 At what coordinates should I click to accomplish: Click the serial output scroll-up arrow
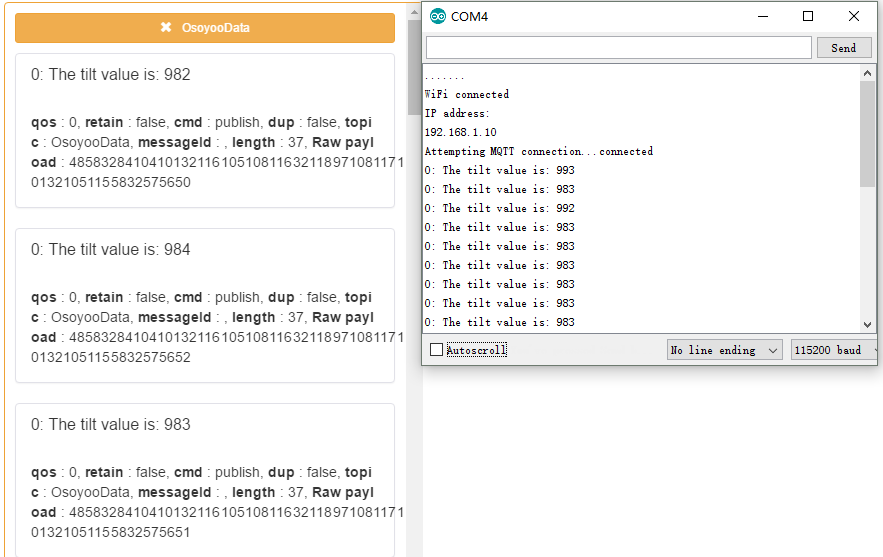click(x=867, y=73)
